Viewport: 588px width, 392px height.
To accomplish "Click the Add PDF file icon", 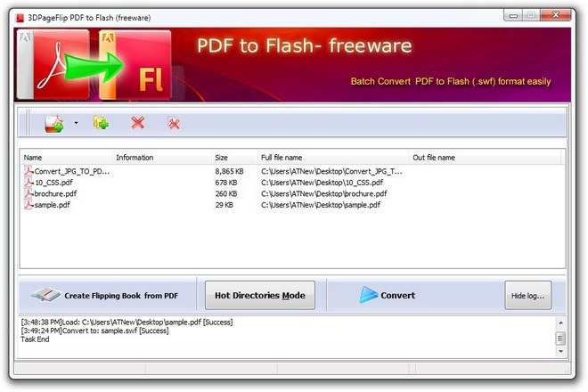I will (54, 124).
